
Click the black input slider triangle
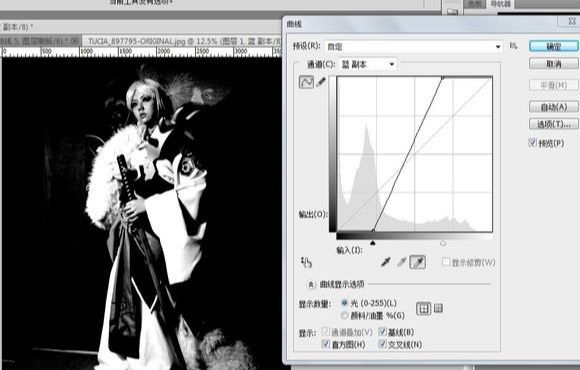pyautogui.click(x=372, y=243)
